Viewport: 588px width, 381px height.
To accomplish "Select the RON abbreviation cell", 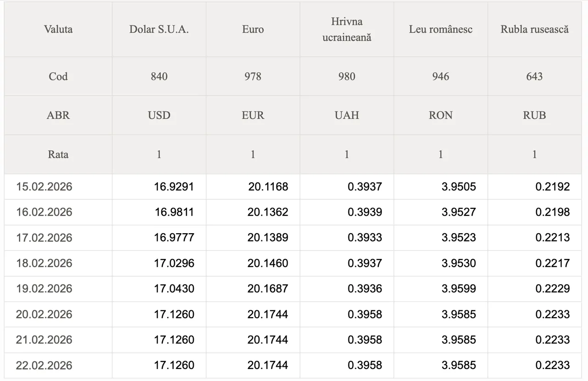I will (441, 115).
